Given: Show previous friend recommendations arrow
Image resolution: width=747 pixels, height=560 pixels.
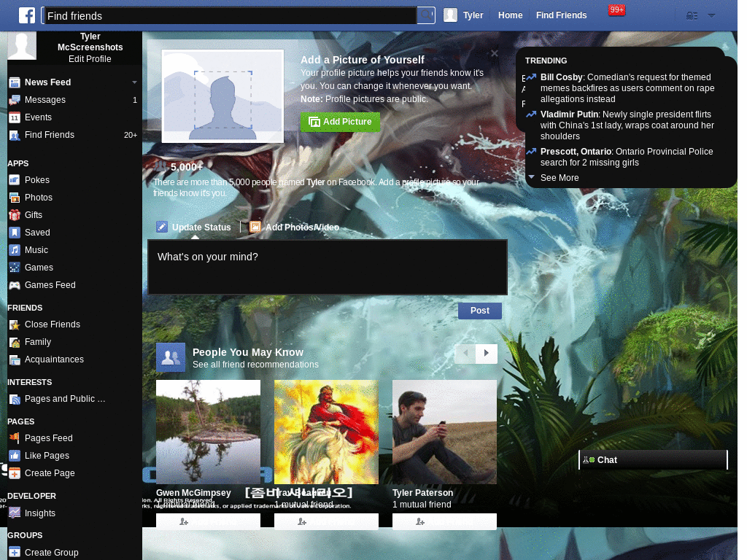Looking at the screenshot, I should tap(465, 354).
